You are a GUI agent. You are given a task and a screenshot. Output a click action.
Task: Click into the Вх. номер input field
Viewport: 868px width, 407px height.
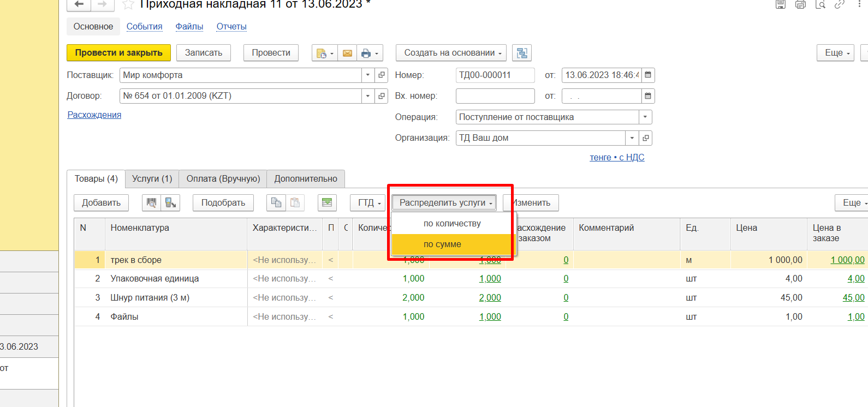tap(495, 96)
